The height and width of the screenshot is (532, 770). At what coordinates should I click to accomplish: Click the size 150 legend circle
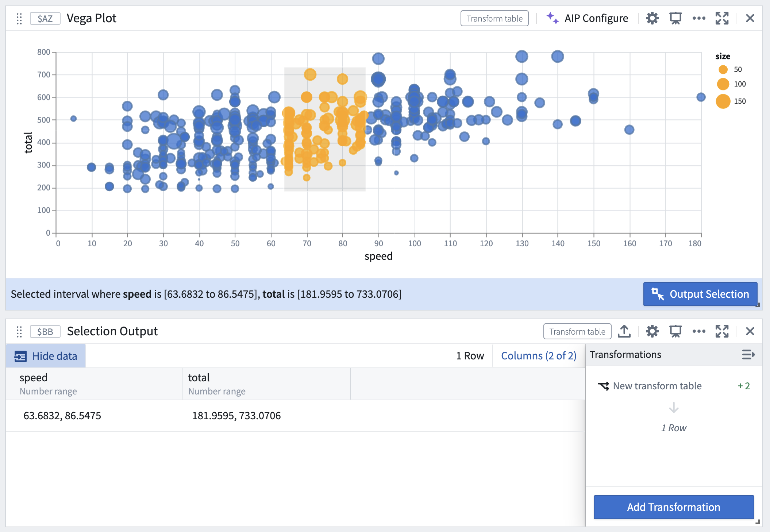coord(723,101)
